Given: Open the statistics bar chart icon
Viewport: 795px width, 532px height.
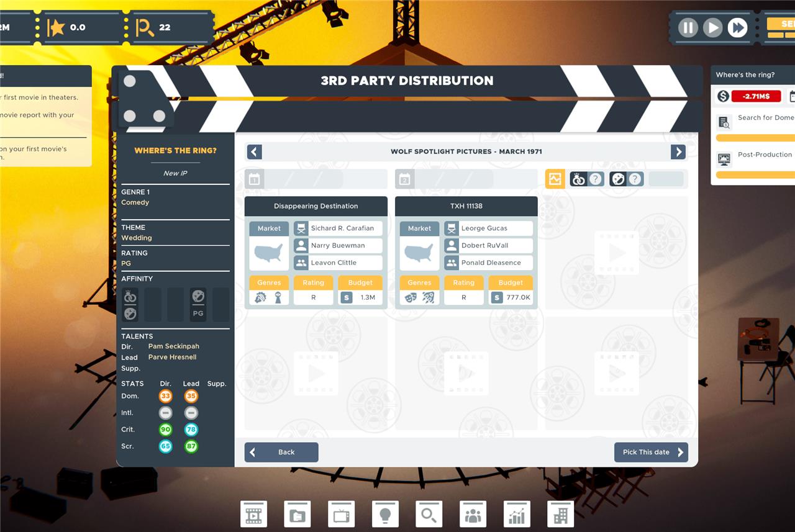Looking at the screenshot, I should point(517,515).
